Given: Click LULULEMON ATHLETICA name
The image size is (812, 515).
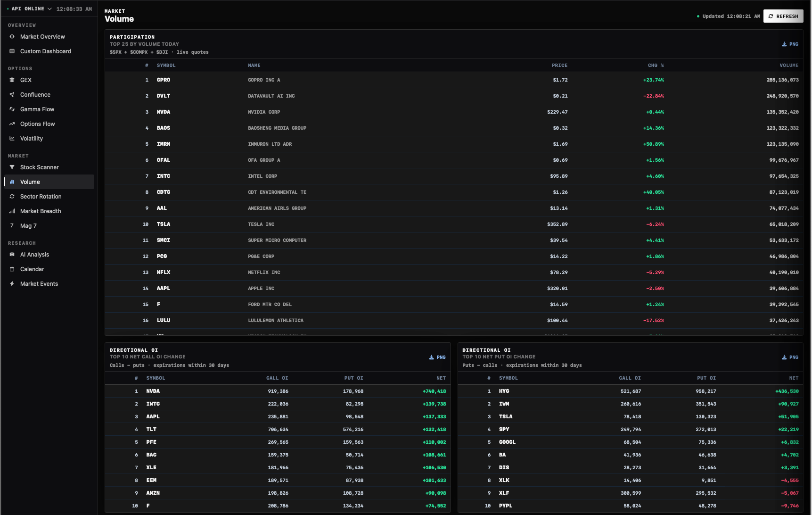Looking at the screenshot, I should click(276, 320).
